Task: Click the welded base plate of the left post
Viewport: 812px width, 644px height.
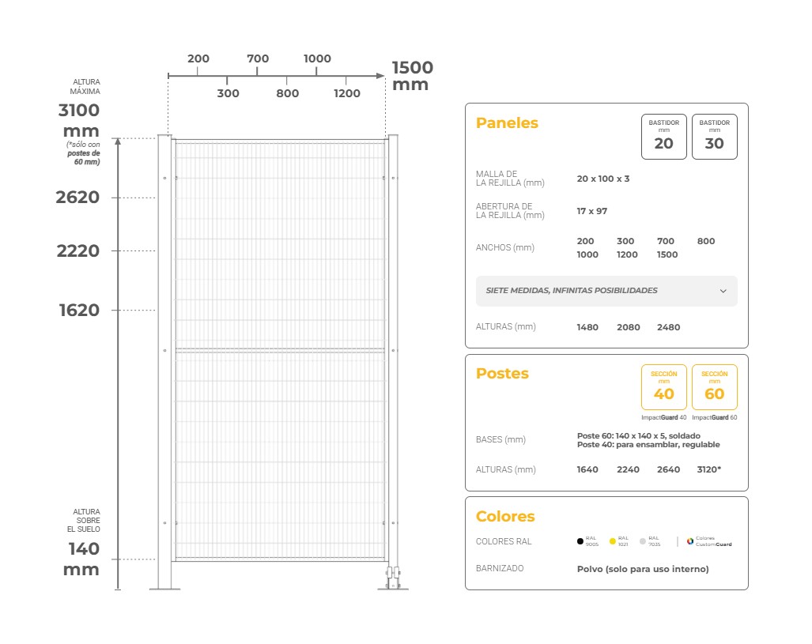Action: (164, 588)
